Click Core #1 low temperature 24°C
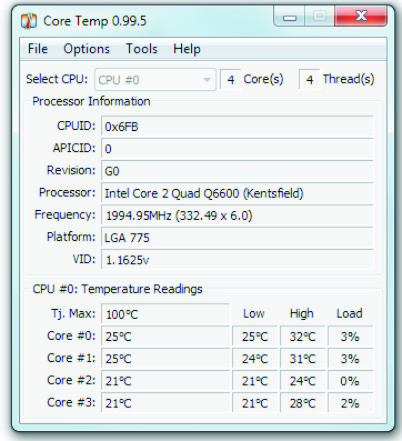 click(255, 359)
